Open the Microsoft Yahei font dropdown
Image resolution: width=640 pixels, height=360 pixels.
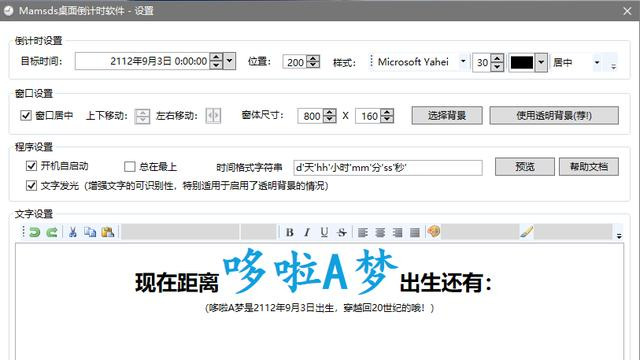463,62
